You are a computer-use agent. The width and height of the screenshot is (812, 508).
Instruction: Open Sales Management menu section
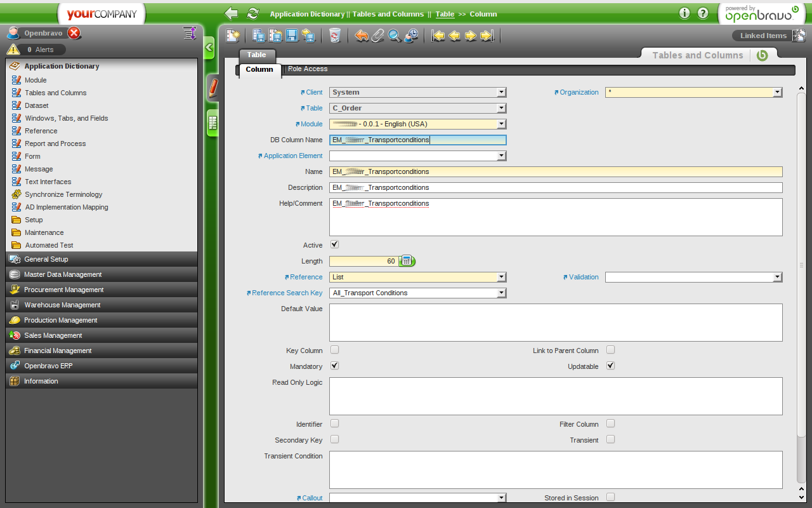point(53,335)
